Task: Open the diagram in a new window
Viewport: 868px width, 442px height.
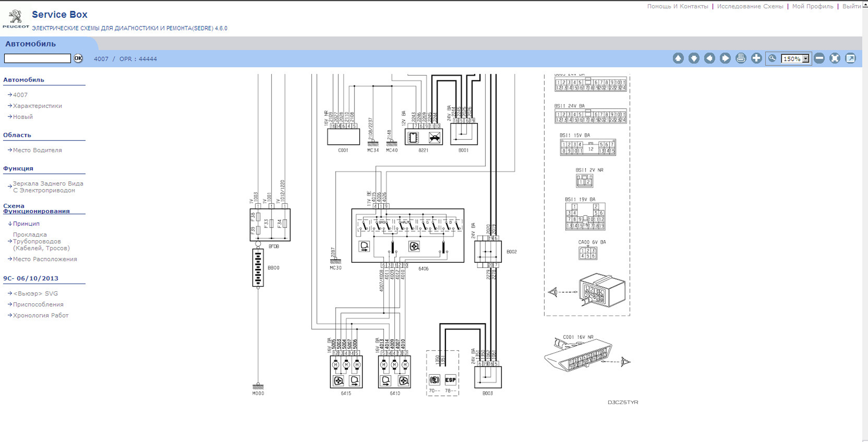Action: [x=850, y=58]
